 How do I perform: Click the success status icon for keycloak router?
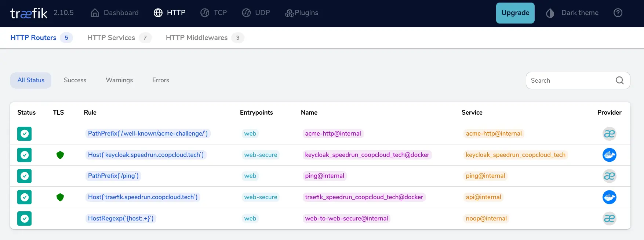(x=25, y=155)
